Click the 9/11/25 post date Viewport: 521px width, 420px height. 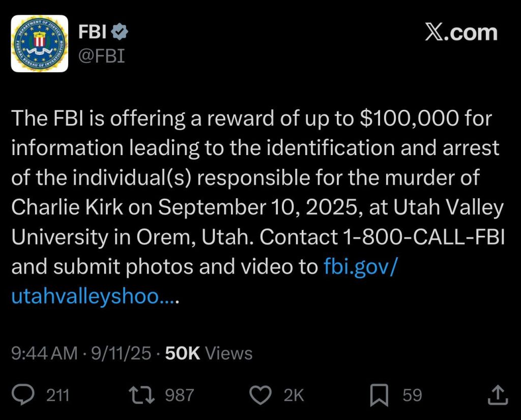coord(121,353)
